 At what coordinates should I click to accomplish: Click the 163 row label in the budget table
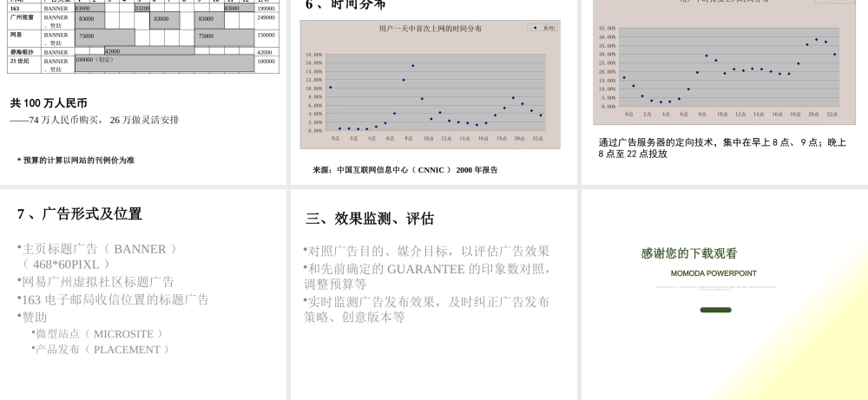(15, 9)
